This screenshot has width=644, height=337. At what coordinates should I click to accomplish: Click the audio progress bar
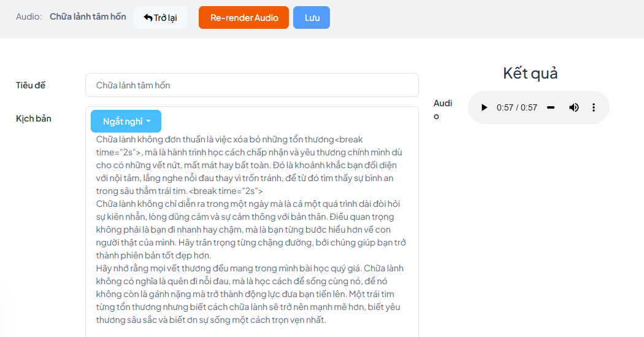coord(551,107)
